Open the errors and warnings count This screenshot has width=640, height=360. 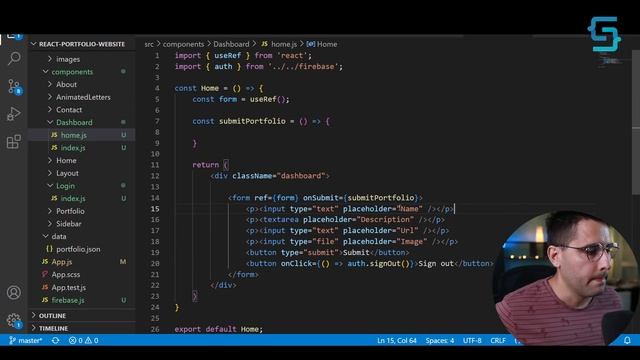[84, 340]
